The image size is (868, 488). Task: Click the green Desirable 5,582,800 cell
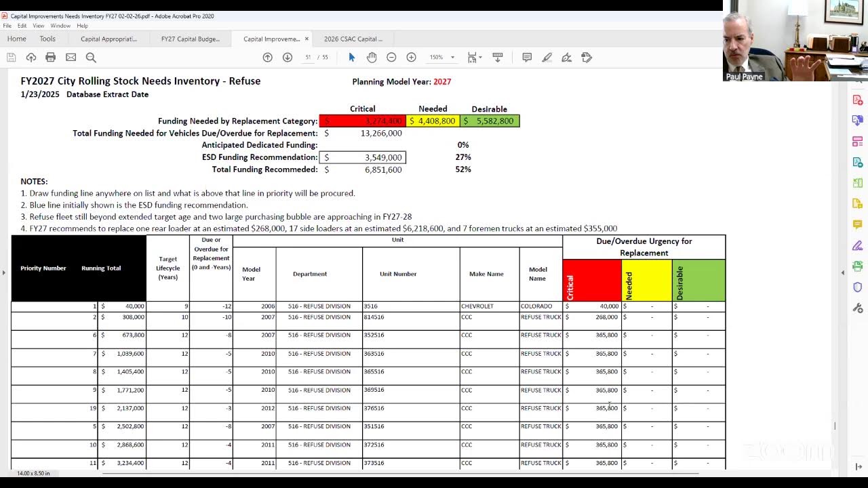pos(490,121)
